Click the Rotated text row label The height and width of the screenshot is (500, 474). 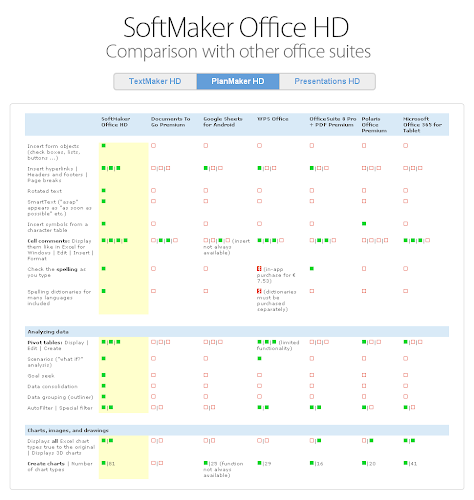(45, 191)
